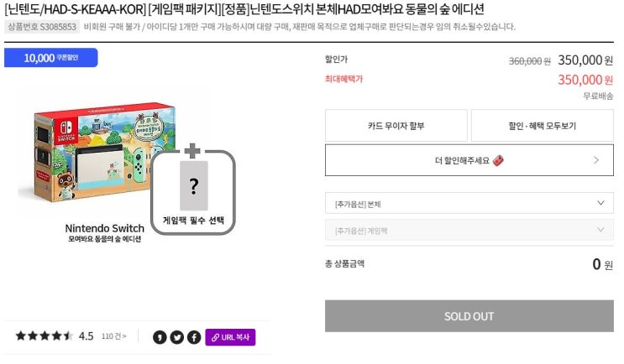Click the 게임팩 필수 선택 text
Screen dimensions: 624x364
[194, 220]
